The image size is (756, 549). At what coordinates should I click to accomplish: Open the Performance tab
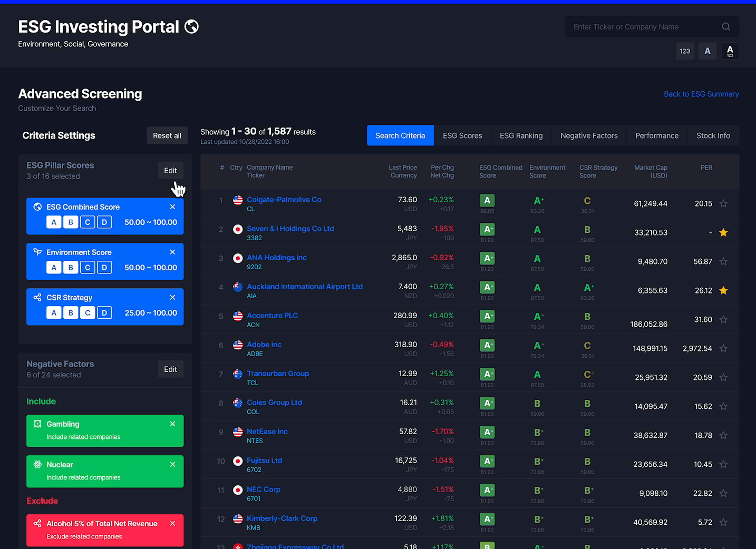(x=657, y=135)
